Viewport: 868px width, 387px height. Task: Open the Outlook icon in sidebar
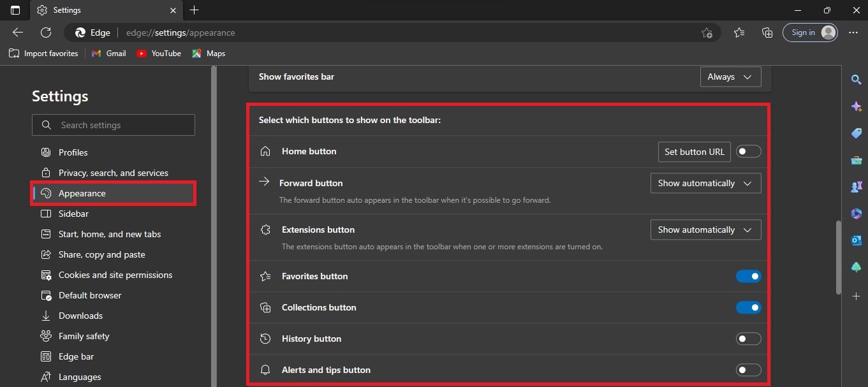[857, 240]
